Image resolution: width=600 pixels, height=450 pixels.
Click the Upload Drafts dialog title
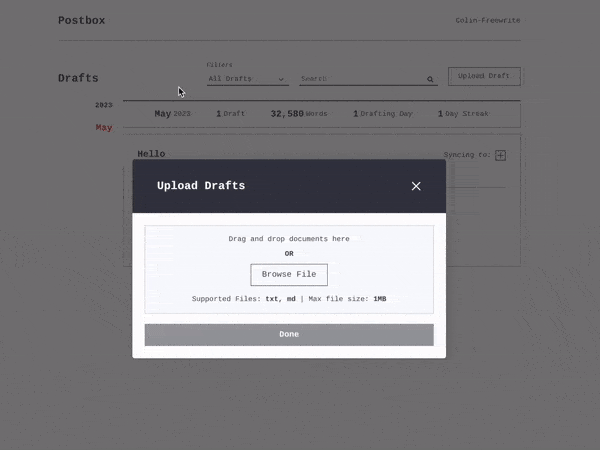pos(201,186)
